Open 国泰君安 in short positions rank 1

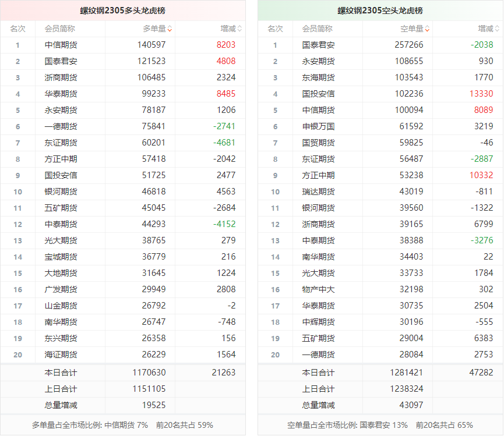(x=318, y=45)
